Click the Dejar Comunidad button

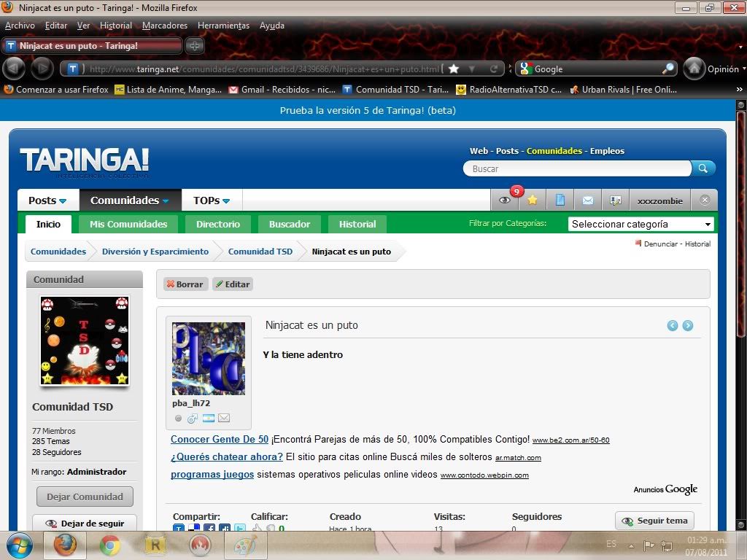click(x=85, y=497)
